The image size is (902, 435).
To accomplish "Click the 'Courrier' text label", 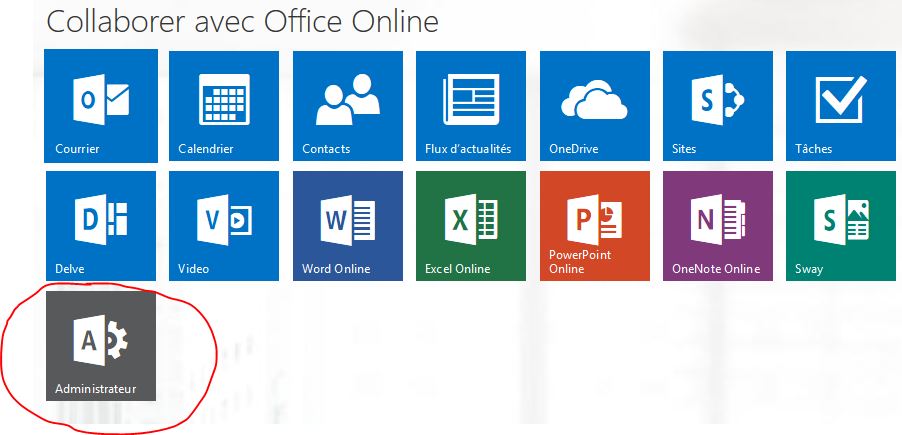I will pyautogui.click(x=78, y=149).
